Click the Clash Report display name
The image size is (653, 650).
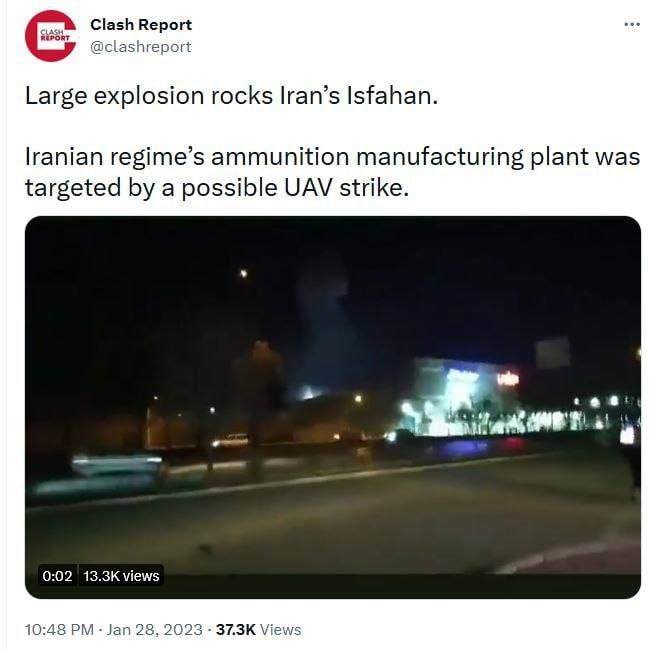pyautogui.click(x=141, y=25)
